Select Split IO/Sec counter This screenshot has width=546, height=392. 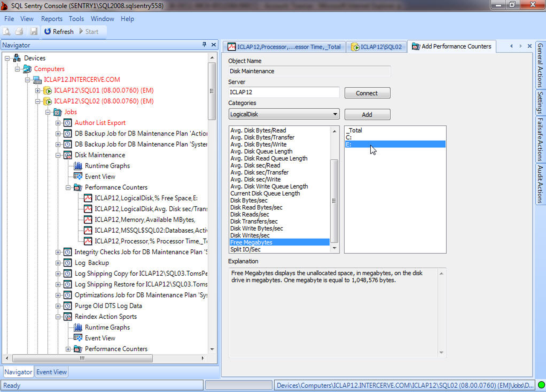coord(280,249)
